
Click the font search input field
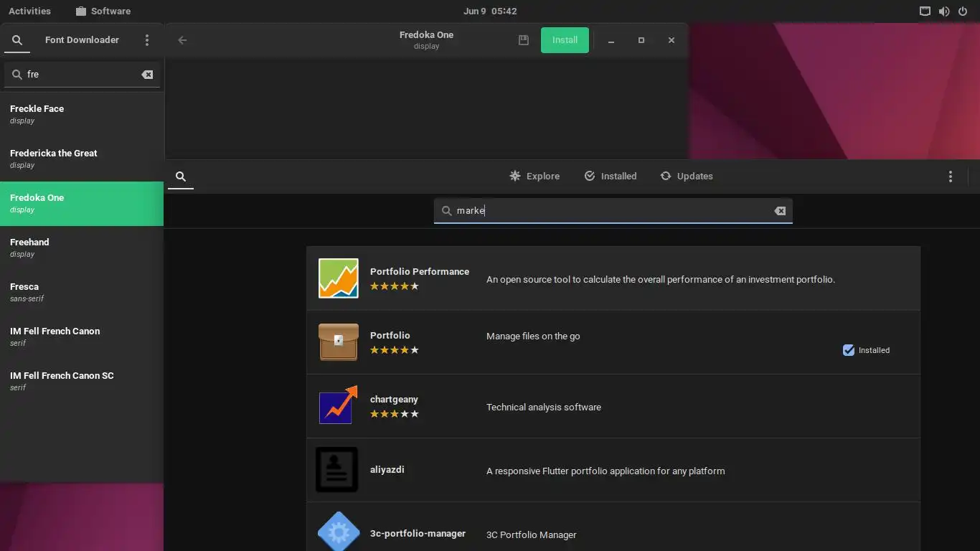tap(82, 75)
